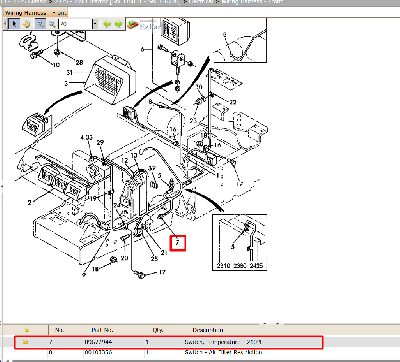Click callout number 22 in the diagram
Screen dimensions: 400x362
click(233, 102)
